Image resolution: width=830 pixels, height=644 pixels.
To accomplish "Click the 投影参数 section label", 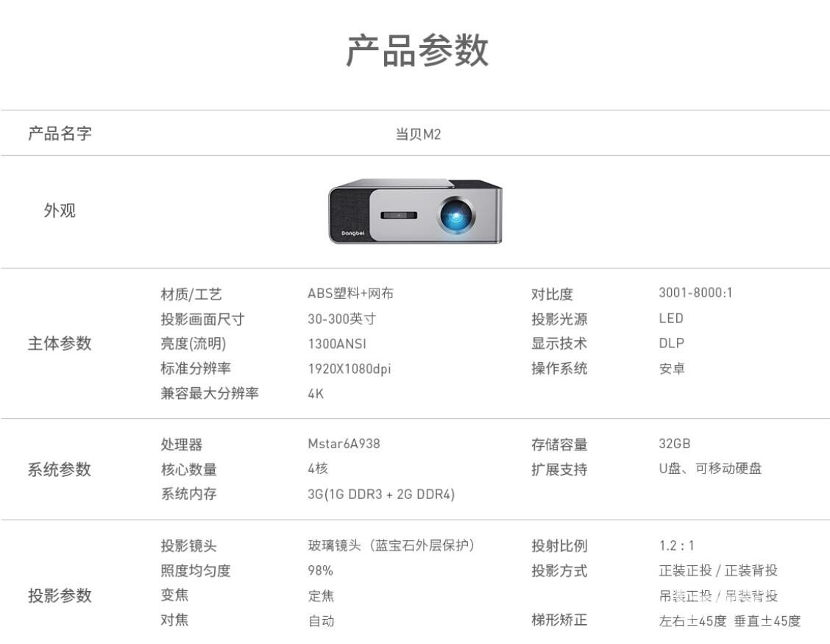I will [60, 595].
